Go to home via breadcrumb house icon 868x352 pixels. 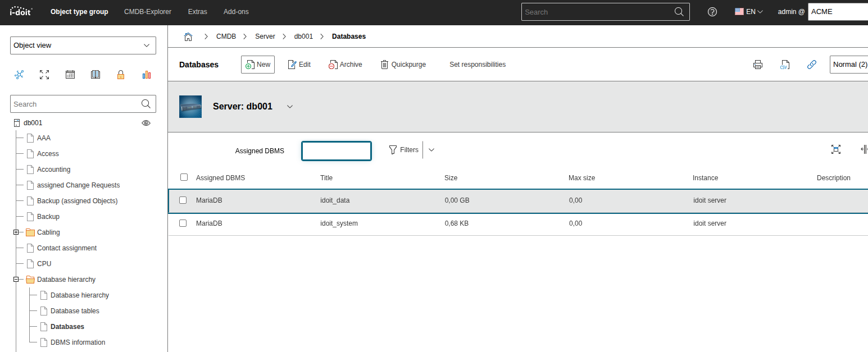[x=188, y=36]
